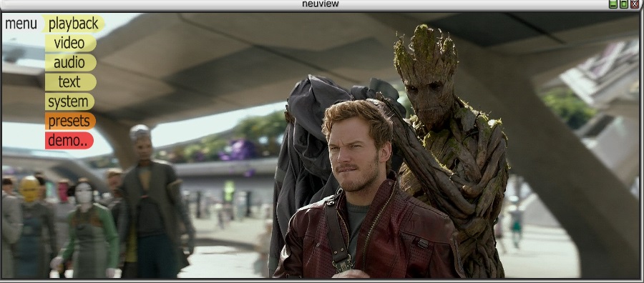
Task: Select the orange presets entry
Action: [x=70, y=121]
